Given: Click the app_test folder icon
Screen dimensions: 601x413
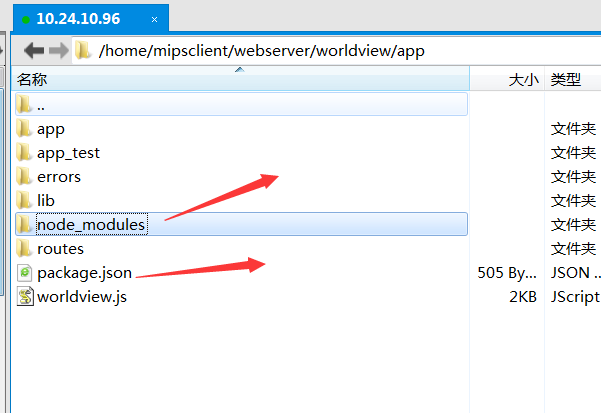Looking at the screenshot, I should tap(24, 152).
